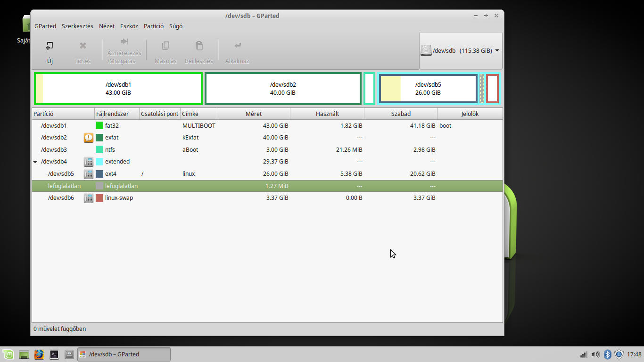644x362 pixels.
Task: Click the warning icon next to /dev/sdb2
Action: point(89,138)
